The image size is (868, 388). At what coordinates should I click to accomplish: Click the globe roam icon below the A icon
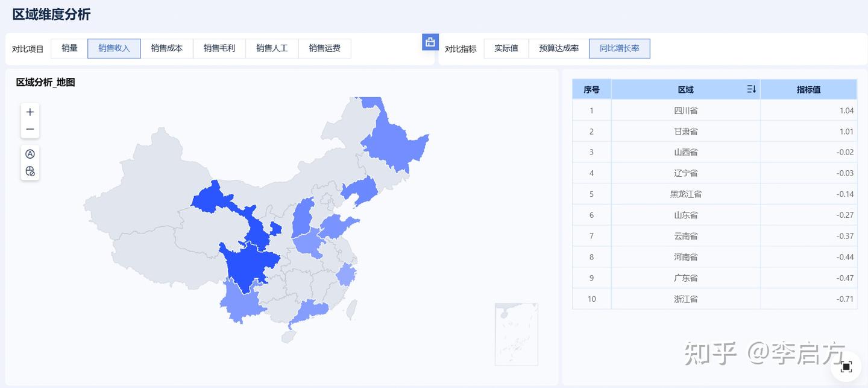[30, 171]
